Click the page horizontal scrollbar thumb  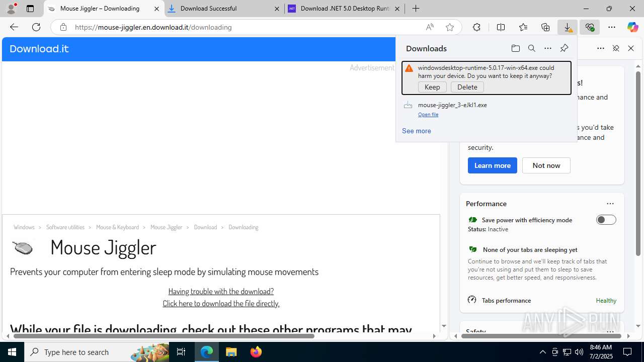tap(164, 336)
